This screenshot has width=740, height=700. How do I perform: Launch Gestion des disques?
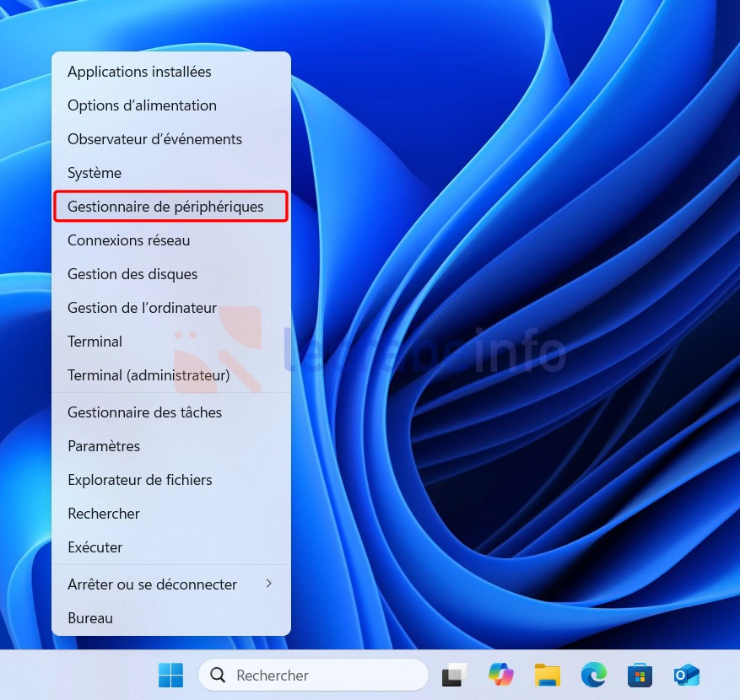point(132,274)
